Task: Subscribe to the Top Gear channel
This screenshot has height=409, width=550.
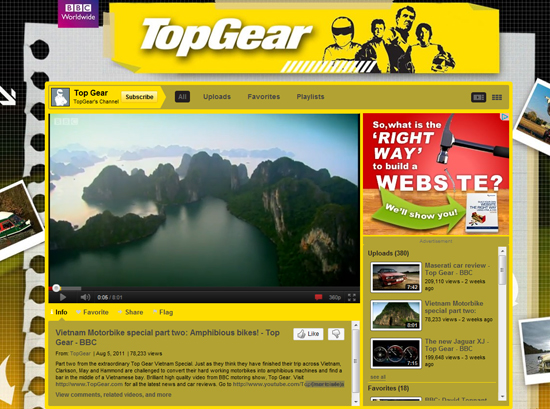Action: click(x=139, y=97)
